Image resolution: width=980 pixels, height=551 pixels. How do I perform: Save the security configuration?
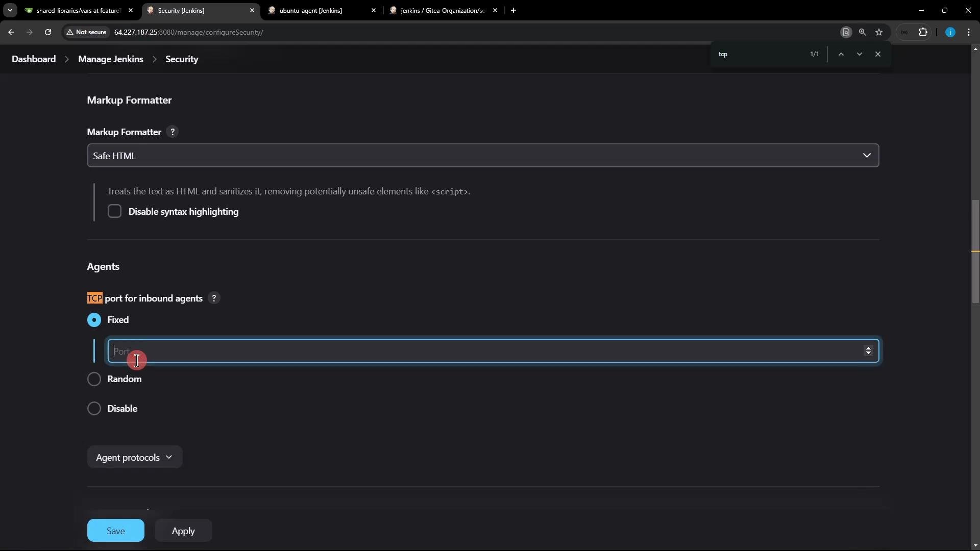(116, 531)
